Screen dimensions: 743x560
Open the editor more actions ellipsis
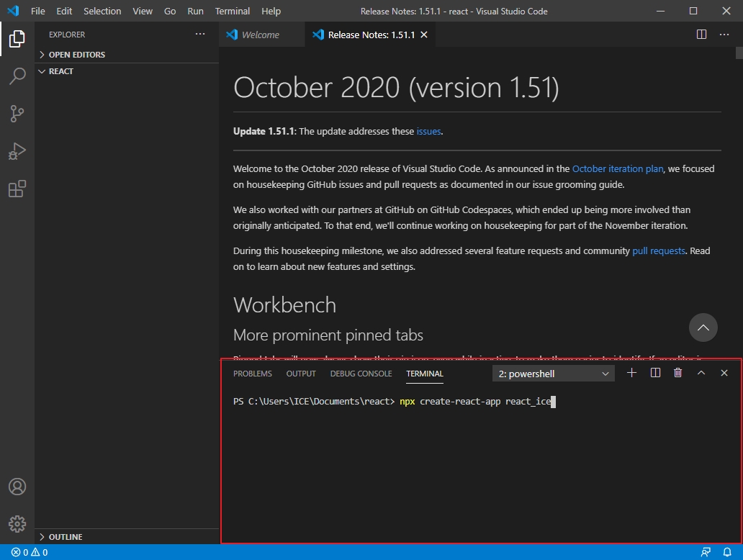coord(724,34)
